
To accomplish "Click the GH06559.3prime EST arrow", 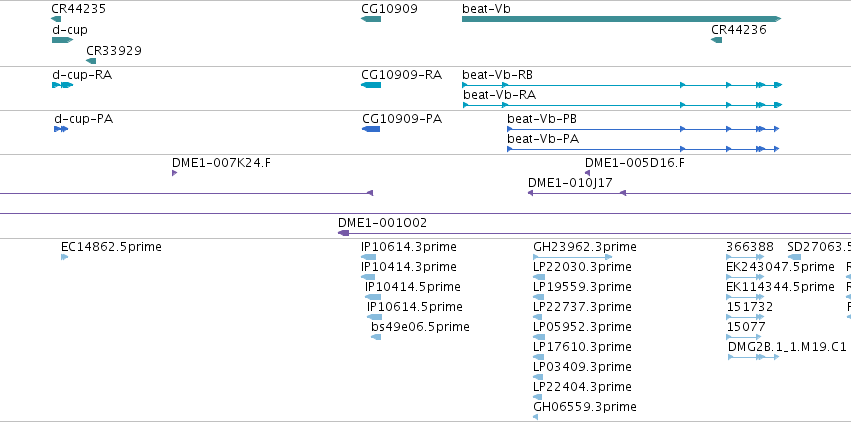I will pyautogui.click(x=536, y=417).
